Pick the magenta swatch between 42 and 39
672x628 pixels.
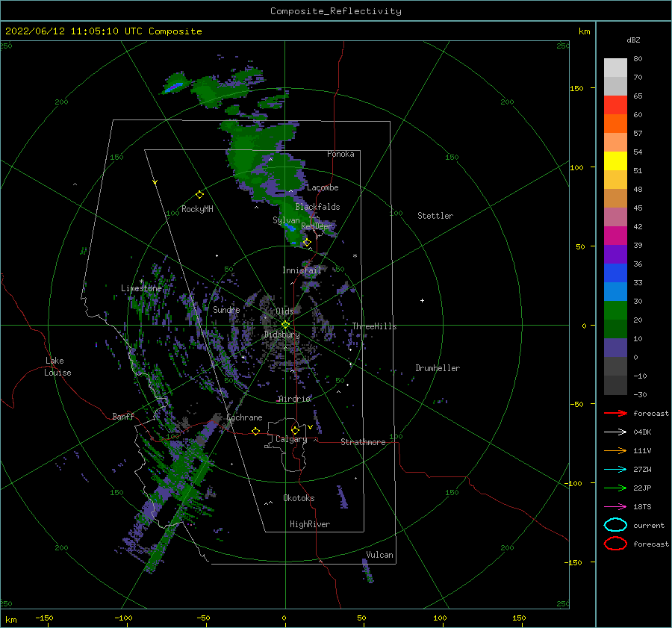tap(615, 235)
